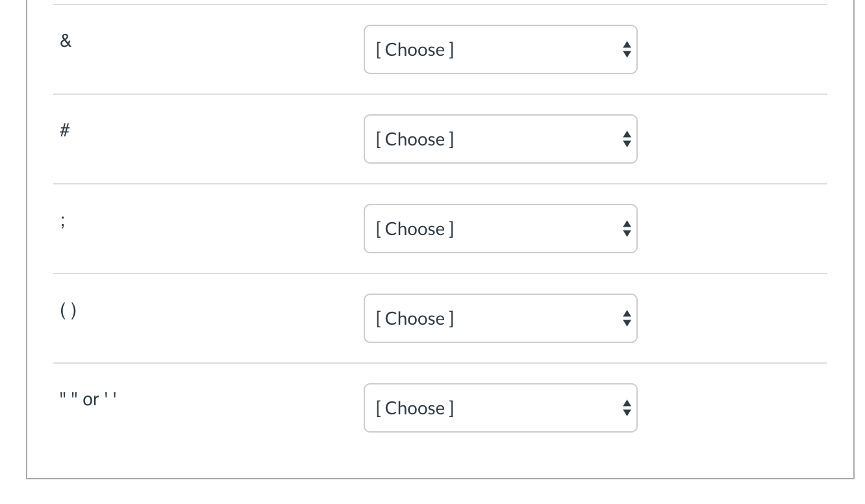Select the [ Choose ] text beside ( )

click(415, 318)
